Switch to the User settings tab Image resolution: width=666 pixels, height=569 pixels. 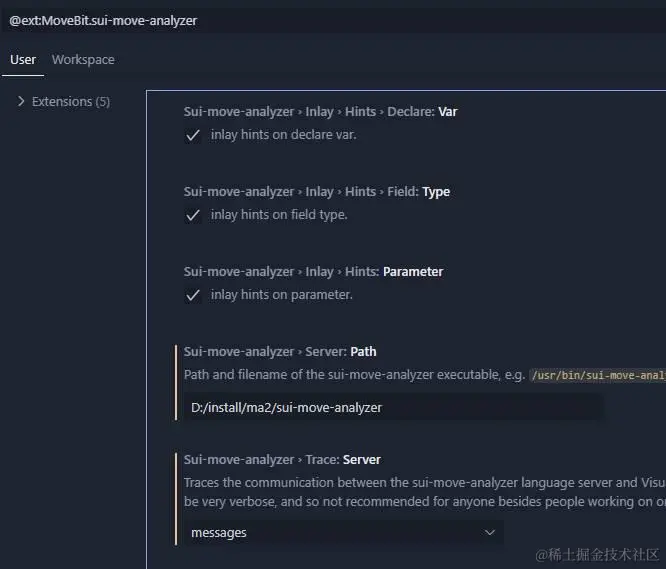pos(23,60)
